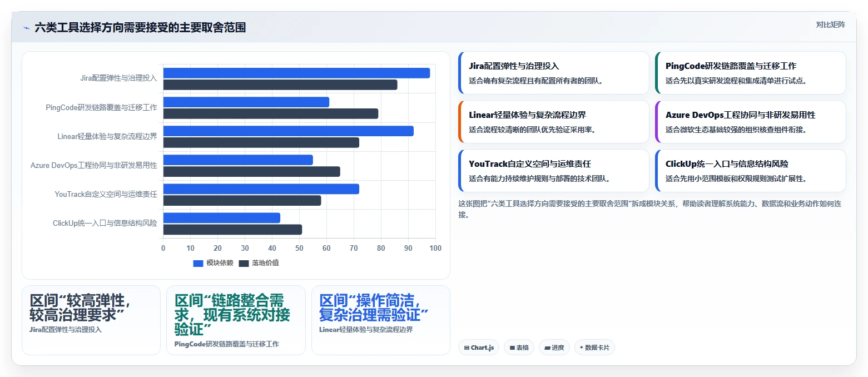868x377 pixels.
Task: Click the dark 落地价值 legend swatch
Action: coord(244,263)
